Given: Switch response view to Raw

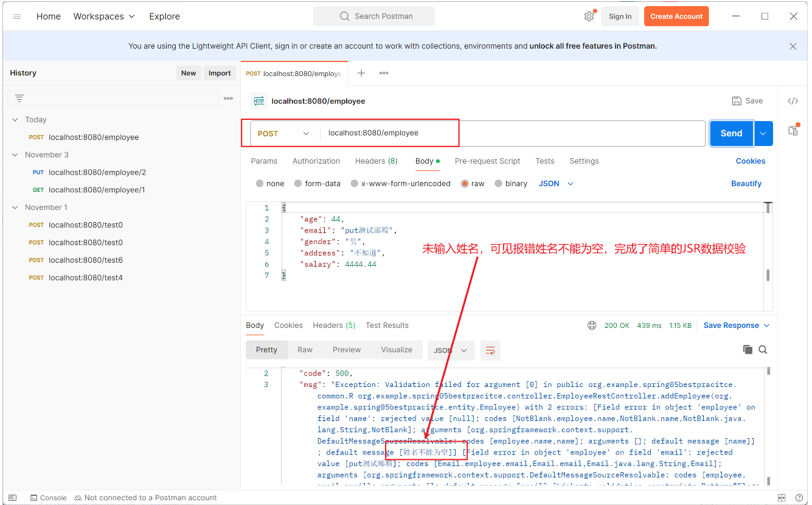Looking at the screenshot, I should 305,350.
